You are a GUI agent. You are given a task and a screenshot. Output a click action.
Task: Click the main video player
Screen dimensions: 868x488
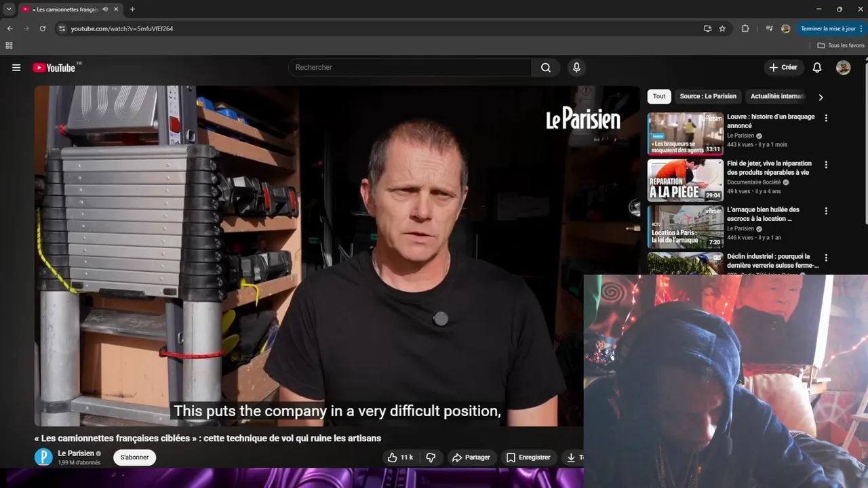click(x=337, y=256)
